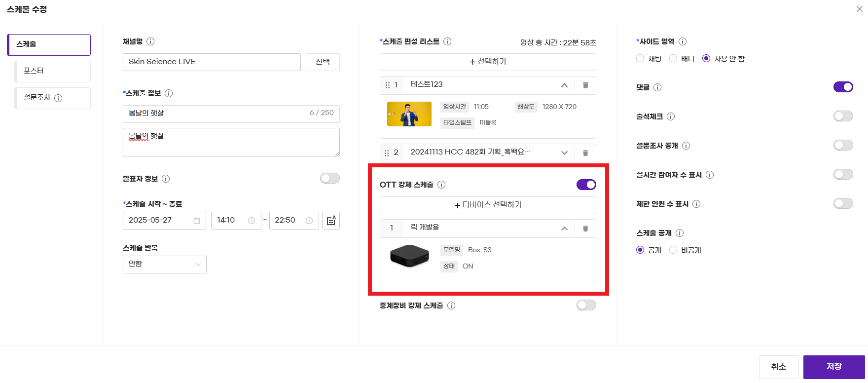The width and height of the screenshot is (868, 383).
Task: Click the + 디바이스 선택하기 button
Action: [x=488, y=205]
